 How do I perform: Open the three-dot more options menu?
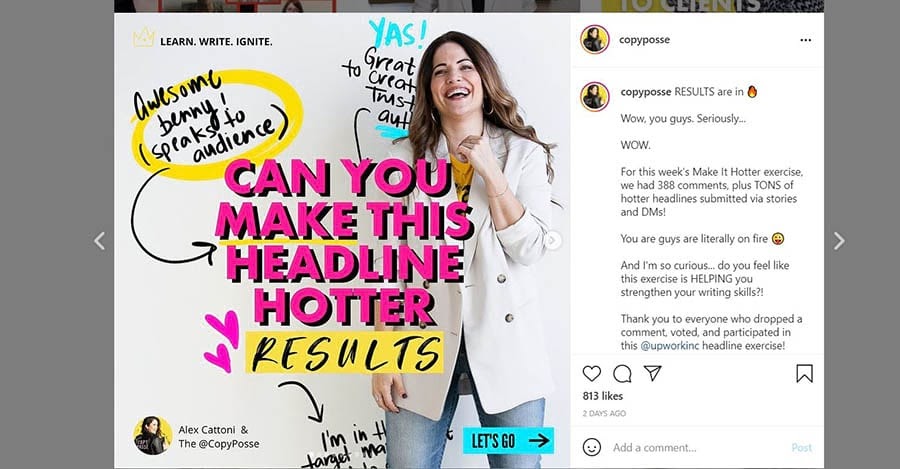pos(805,40)
